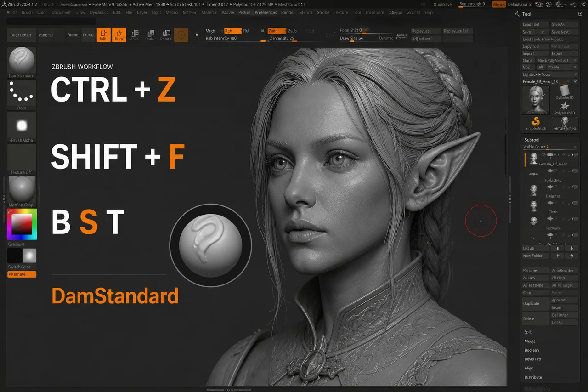Adjust the Visible Count slider
The image size is (588, 392).
[550, 147]
